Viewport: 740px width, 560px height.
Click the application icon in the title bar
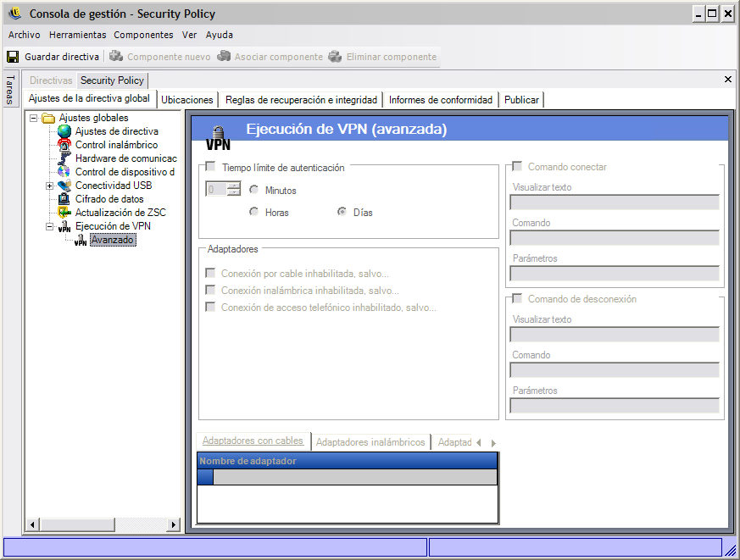(x=15, y=14)
